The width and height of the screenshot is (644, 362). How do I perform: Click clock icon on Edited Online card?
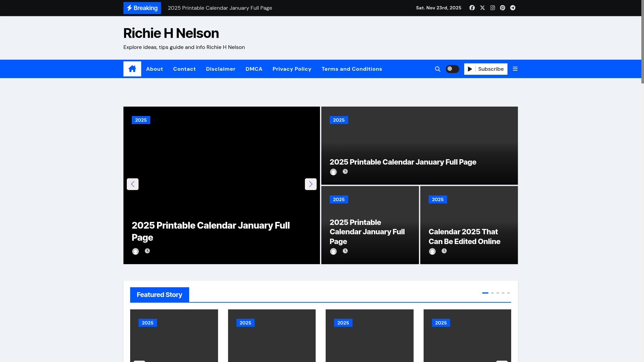pos(444,251)
